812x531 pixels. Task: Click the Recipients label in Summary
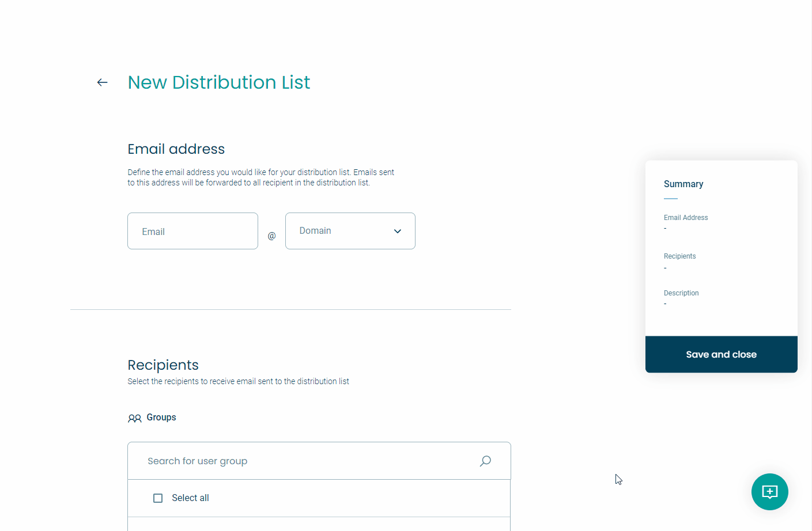[x=679, y=256]
